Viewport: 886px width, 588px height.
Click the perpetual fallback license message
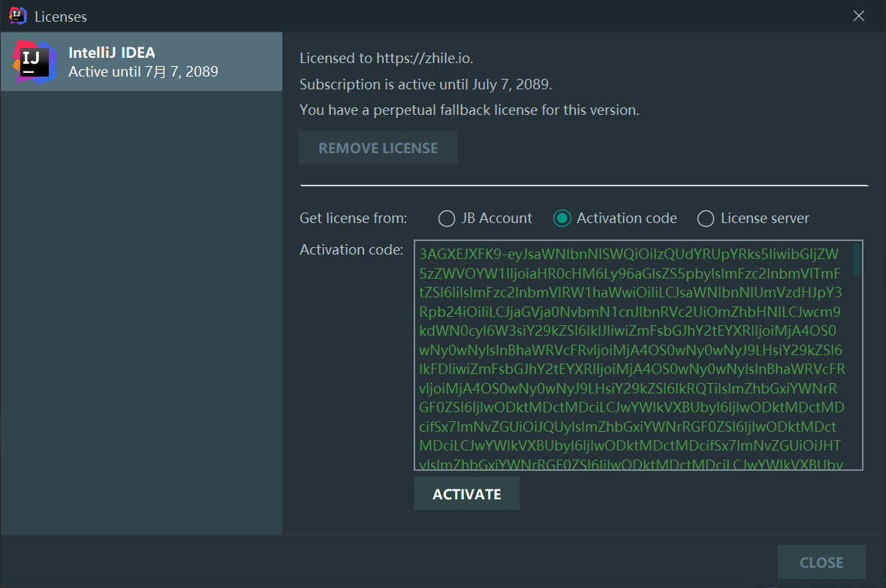tap(469, 110)
